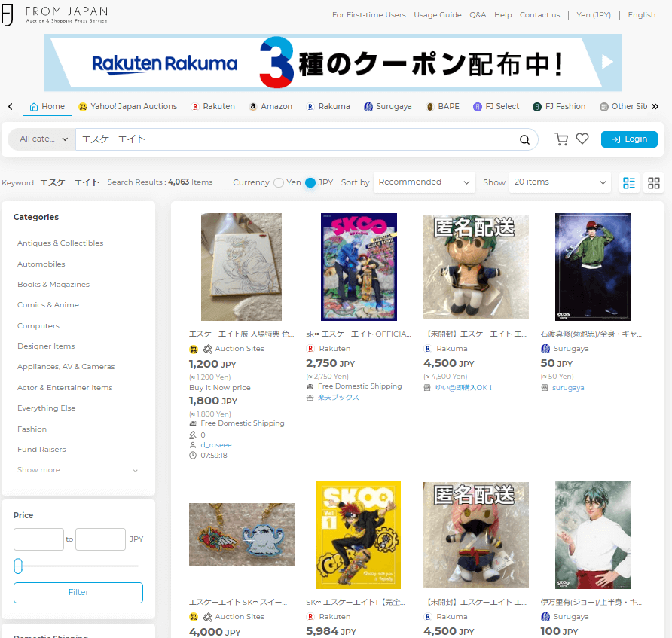The width and height of the screenshot is (672, 638).
Task: Click Rakuten icon on 2,750 JPY item
Action: 310,349
